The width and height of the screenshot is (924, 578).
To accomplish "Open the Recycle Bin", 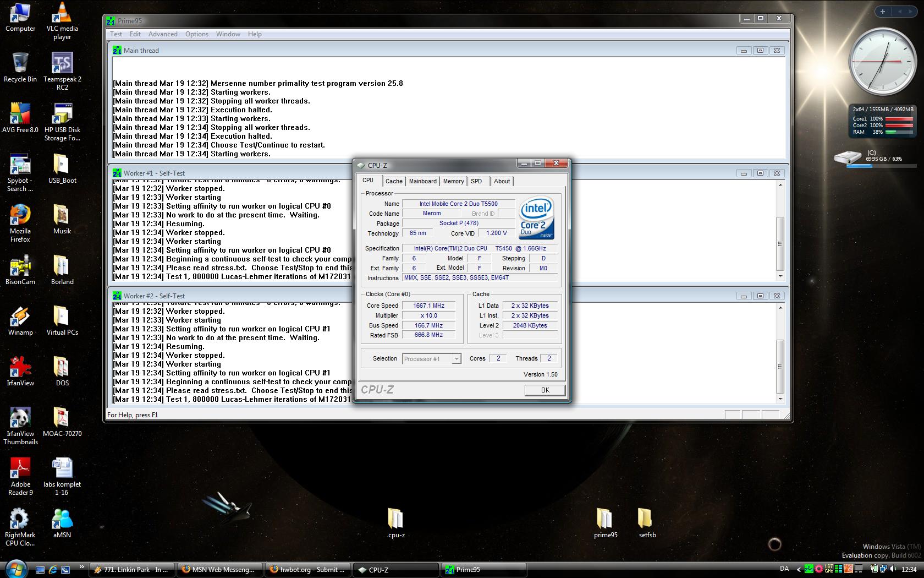I will (x=20, y=67).
